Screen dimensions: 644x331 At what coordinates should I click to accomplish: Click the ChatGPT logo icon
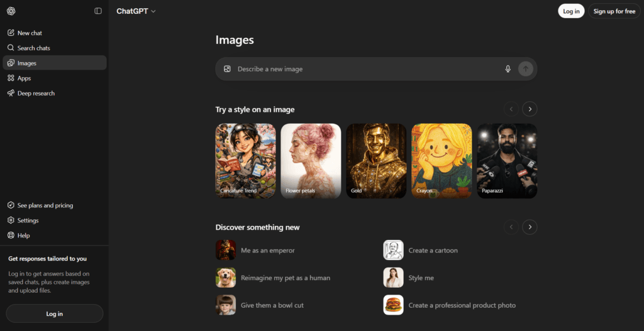click(11, 11)
